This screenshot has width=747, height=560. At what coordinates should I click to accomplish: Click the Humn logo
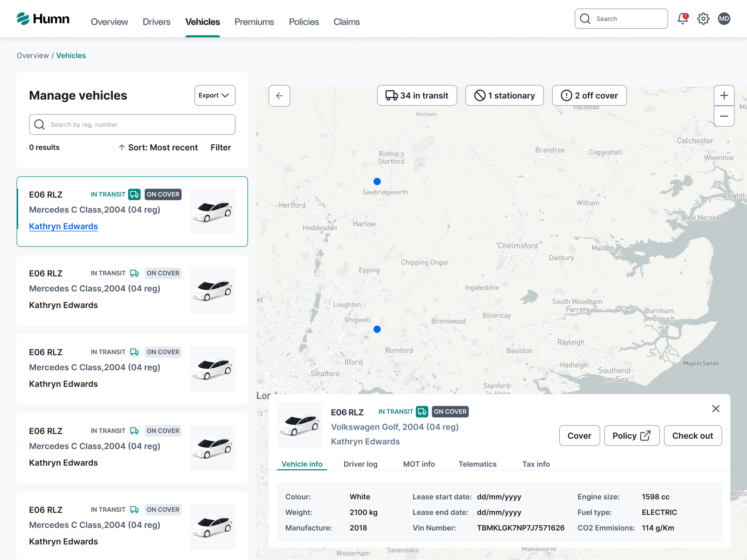(x=43, y=19)
